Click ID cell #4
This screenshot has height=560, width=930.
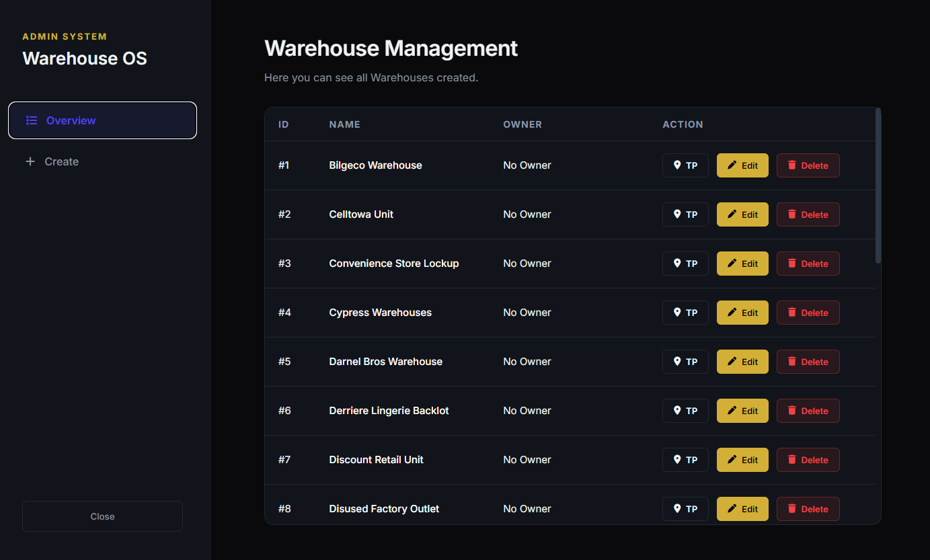[284, 313]
